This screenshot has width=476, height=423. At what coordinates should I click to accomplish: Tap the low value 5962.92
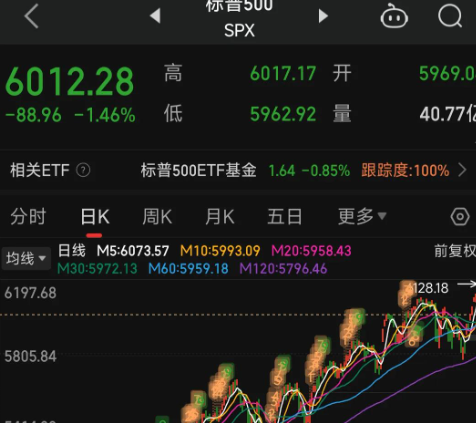pyautogui.click(x=283, y=114)
